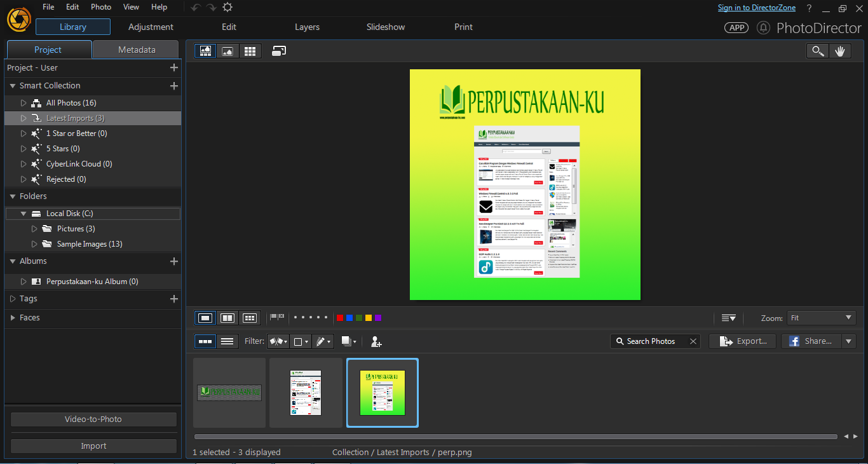Select the pan hand tool
868x464 pixels.
click(x=839, y=51)
